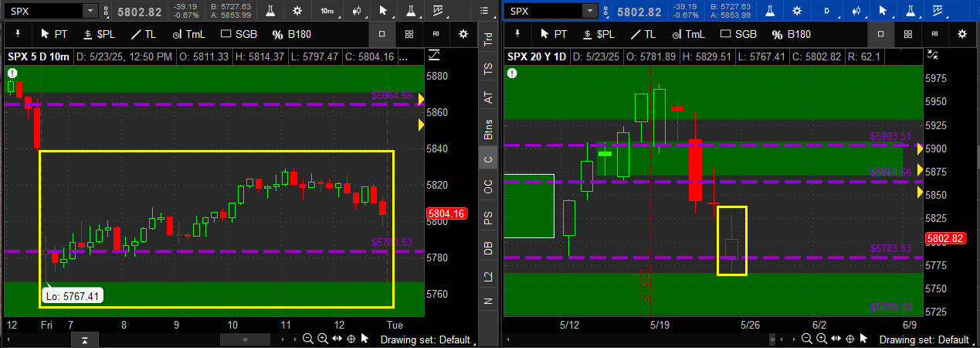The width and height of the screenshot is (980, 348).
Task: Select the TmL time level tool in right chart
Action: pyautogui.click(x=688, y=34)
